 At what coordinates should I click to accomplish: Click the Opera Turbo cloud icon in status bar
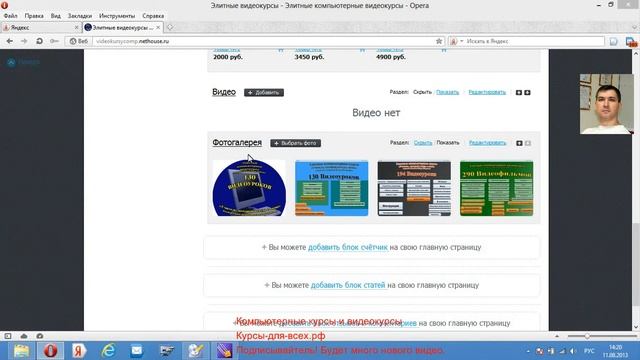click(24, 336)
